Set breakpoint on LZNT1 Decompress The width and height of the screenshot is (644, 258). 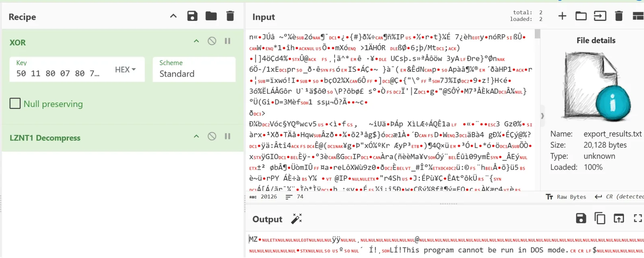pos(227,136)
